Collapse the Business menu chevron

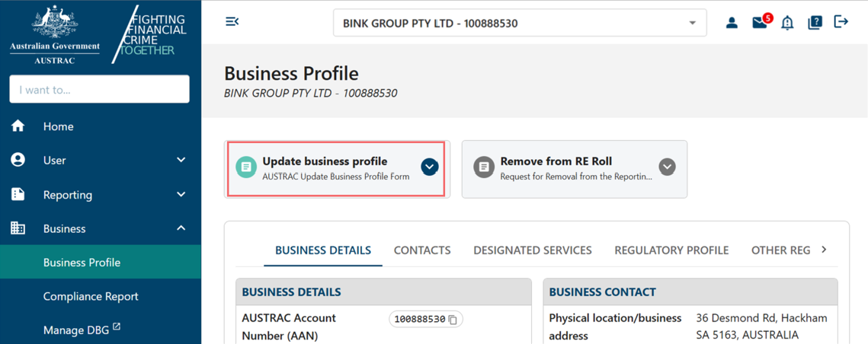181,228
